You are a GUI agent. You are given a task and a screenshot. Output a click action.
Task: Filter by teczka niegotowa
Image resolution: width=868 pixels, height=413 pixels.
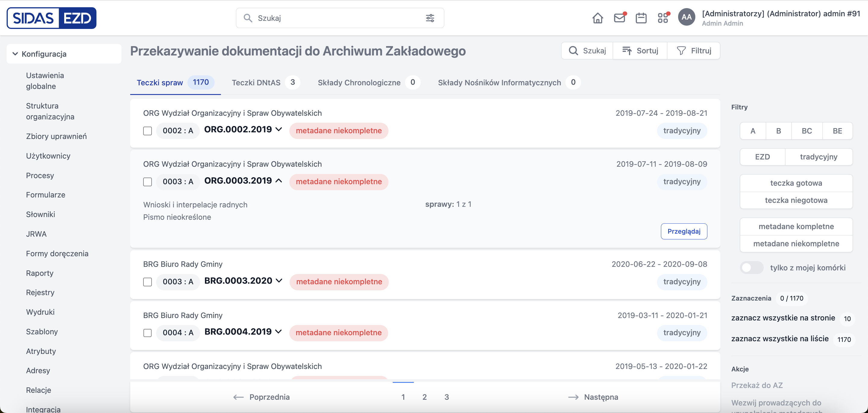[796, 200]
